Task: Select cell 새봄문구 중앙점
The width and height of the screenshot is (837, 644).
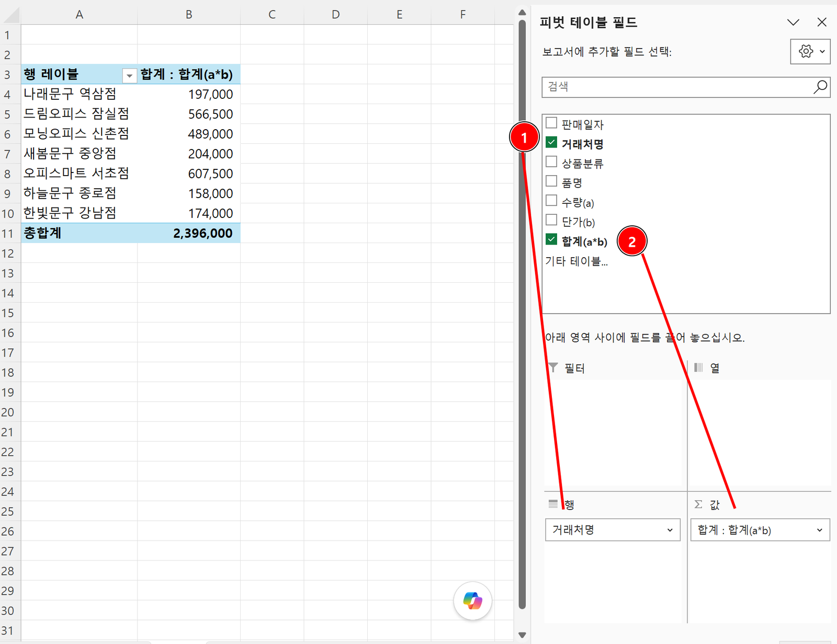Action: tap(79, 154)
